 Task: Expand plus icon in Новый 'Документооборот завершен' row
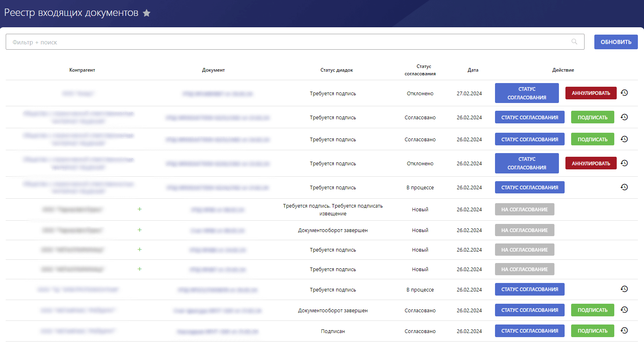[x=140, y=230]
